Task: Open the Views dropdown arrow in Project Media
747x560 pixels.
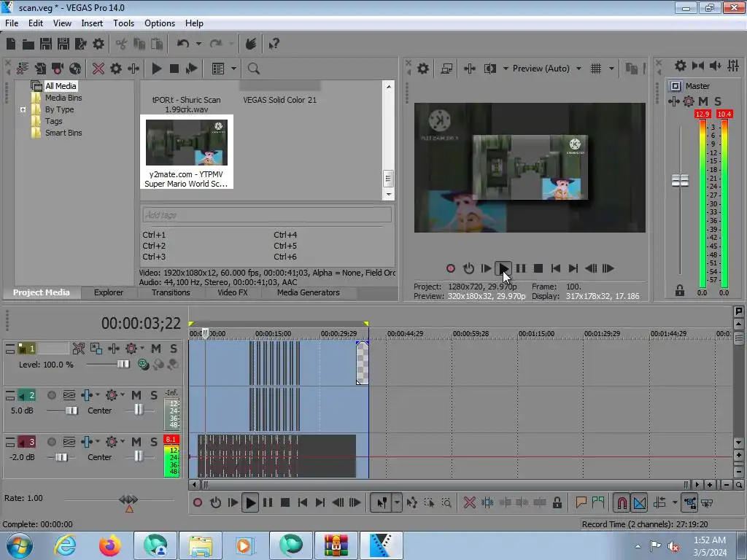Action: [x=233, y=69]
